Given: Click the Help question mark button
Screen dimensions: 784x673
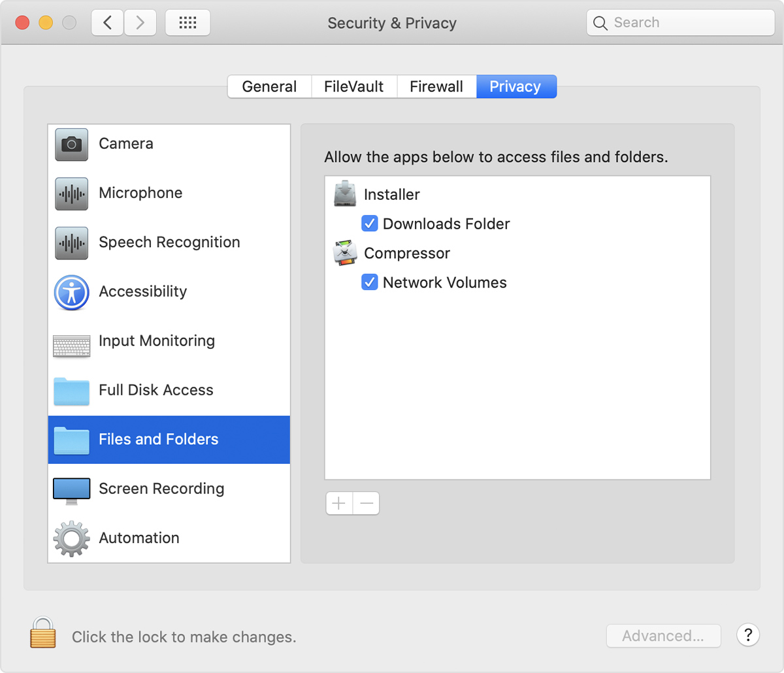Looking at the screenshot, I should (x=748, y=634).
